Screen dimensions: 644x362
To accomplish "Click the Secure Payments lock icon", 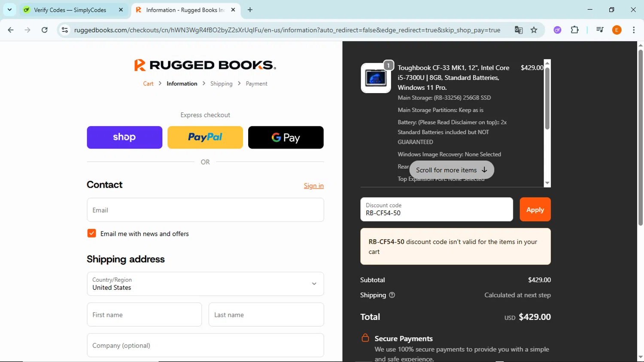I will click(365, 338).
